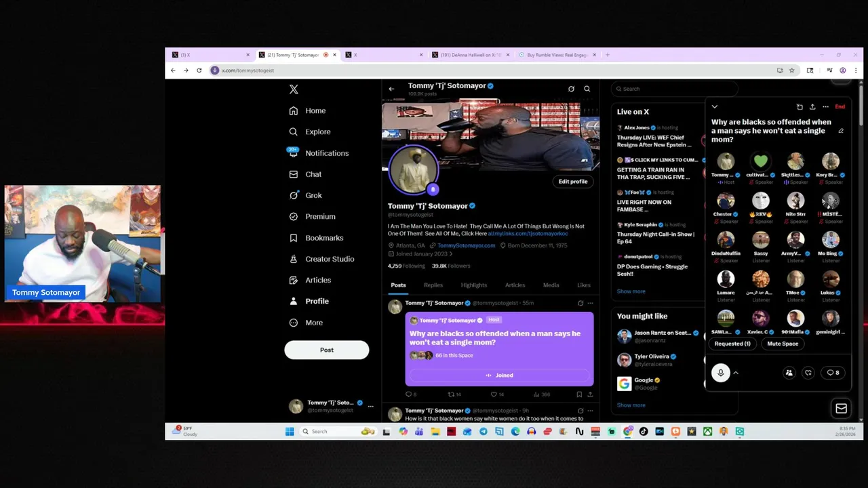Click the Post button
Viewport: 868px width, 488px height.
pyautogui.click(x=327, y=350)
